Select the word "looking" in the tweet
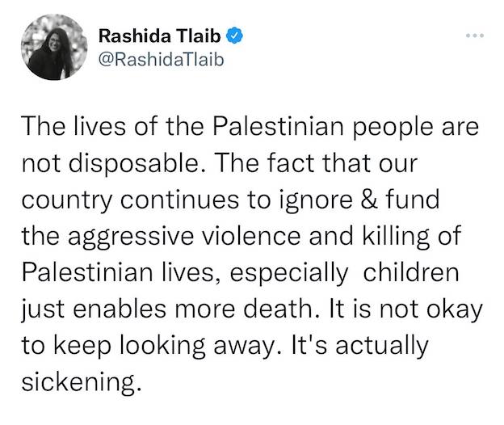Screen dimensions: 504x425 162,347
